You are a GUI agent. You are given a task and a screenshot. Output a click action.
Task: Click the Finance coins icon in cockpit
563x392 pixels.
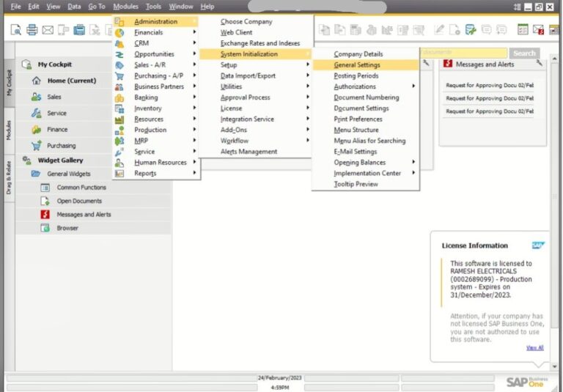tap(36, 129)
